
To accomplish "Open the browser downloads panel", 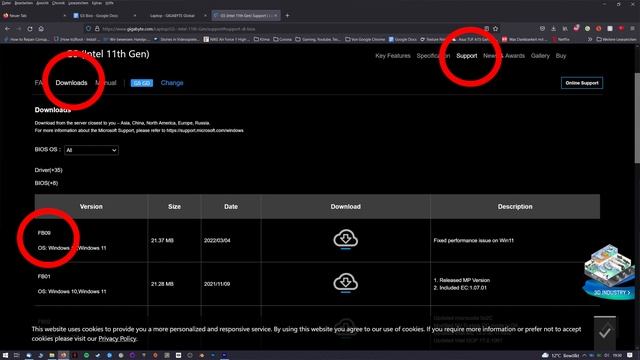I will click(553, 29).
